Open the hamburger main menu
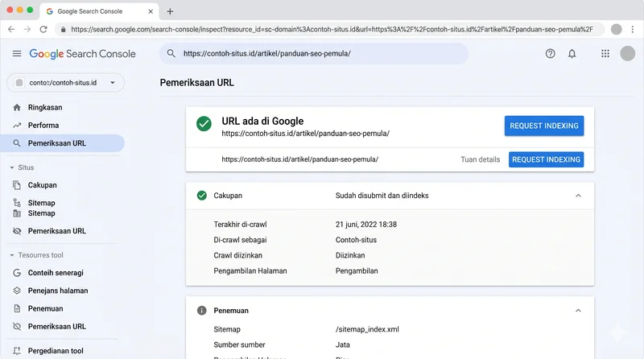This screenshot has width=644, height=359. pos(17,53)
